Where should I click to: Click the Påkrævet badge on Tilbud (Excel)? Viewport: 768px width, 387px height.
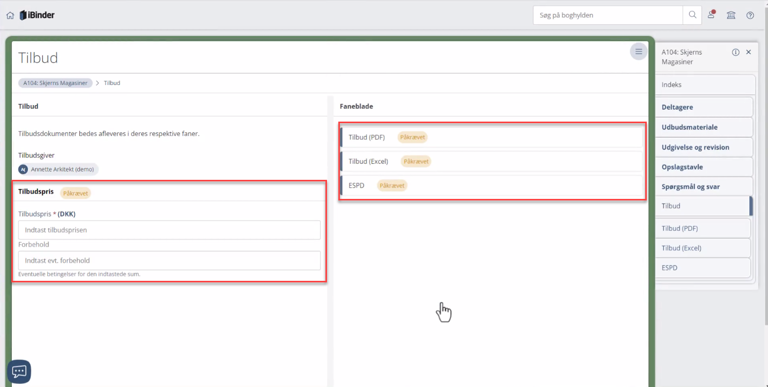[416, 161]
